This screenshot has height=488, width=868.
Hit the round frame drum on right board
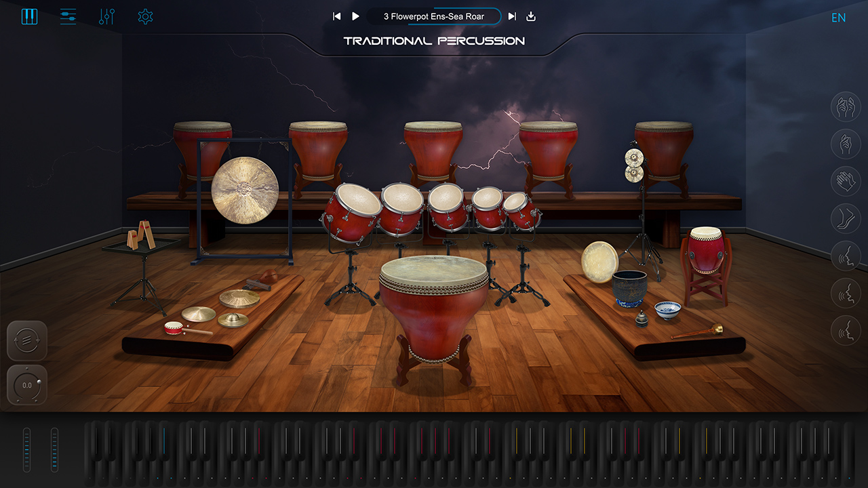[x=600, y=262]
